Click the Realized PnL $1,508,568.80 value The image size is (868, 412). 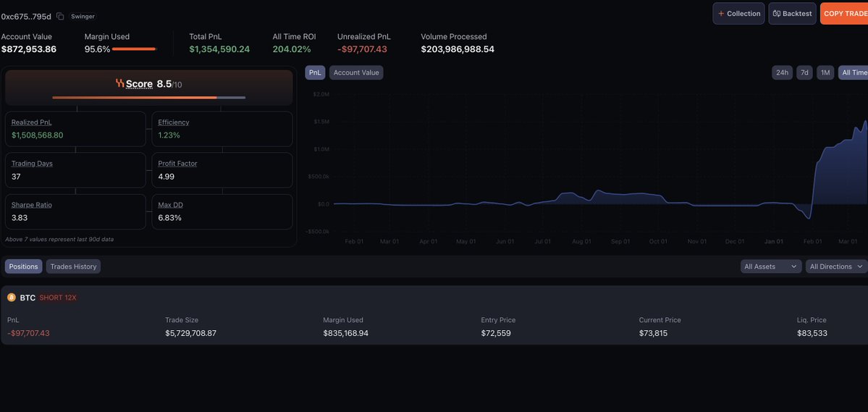click(37, 135)
